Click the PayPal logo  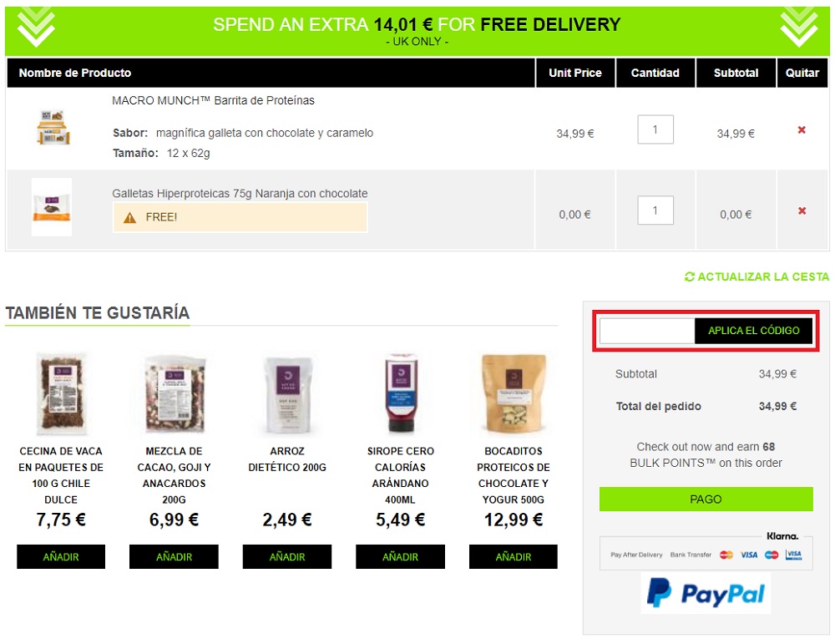pos(706,593)
